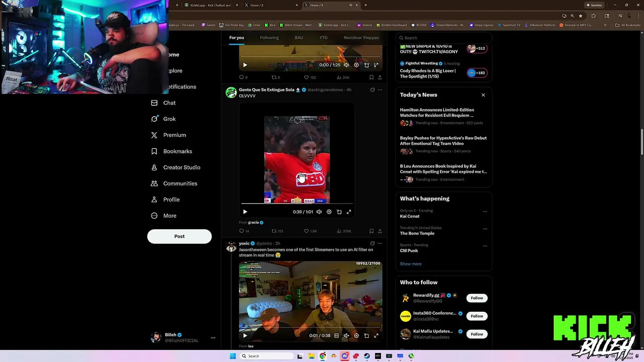This screenshot has height=362, width=644.
Task: Open more options for the CM Punk trend
Action: [x=485, y=246]
